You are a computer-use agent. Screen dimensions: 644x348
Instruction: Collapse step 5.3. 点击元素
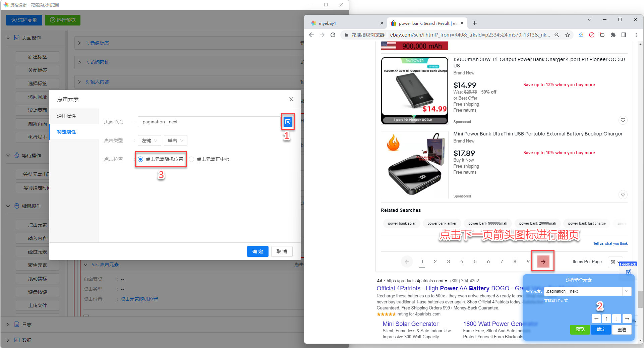[x=86, y=265]
